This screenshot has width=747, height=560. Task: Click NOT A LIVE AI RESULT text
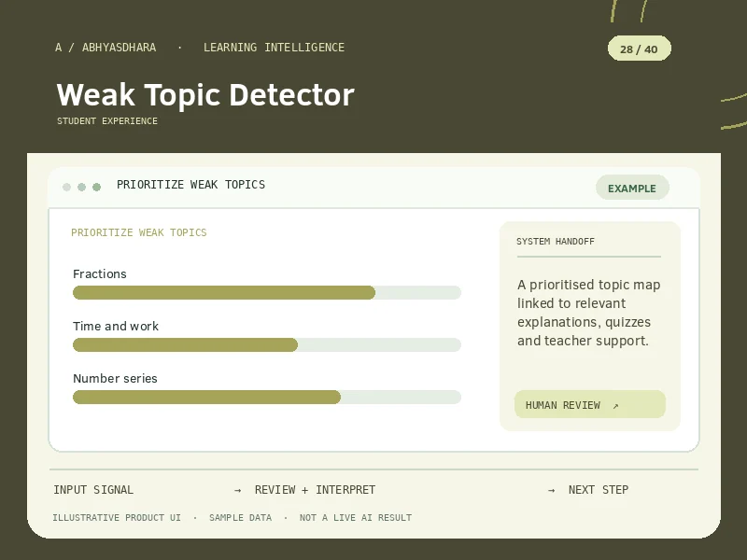coord(356,518)
